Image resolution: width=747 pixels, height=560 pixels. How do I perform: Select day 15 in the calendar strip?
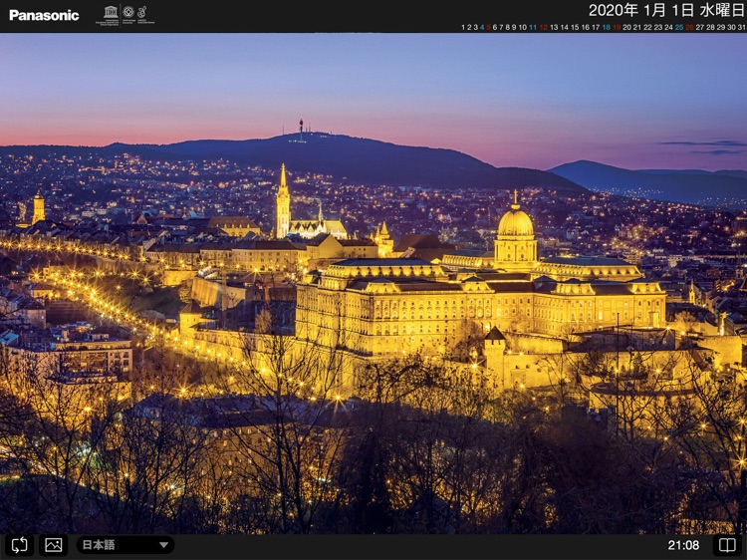click(x=575, y=27)
